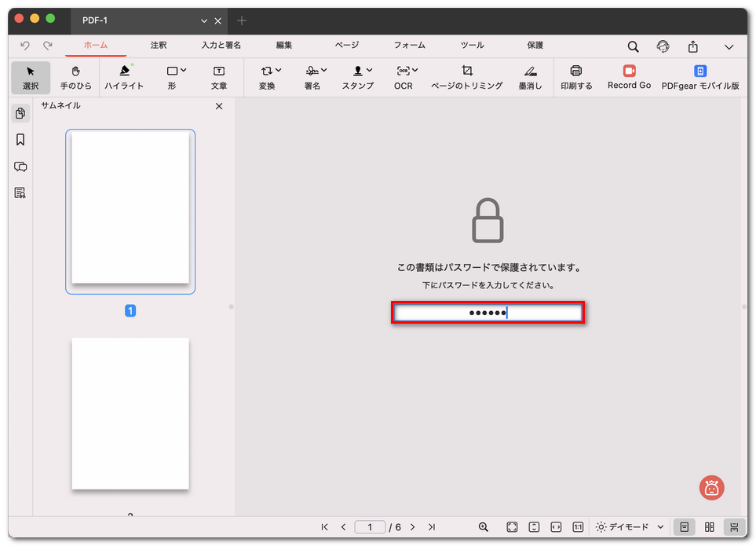Open the Zoom magnifier at the bottom
The image size is (756, 546).
tap(484, 527)
